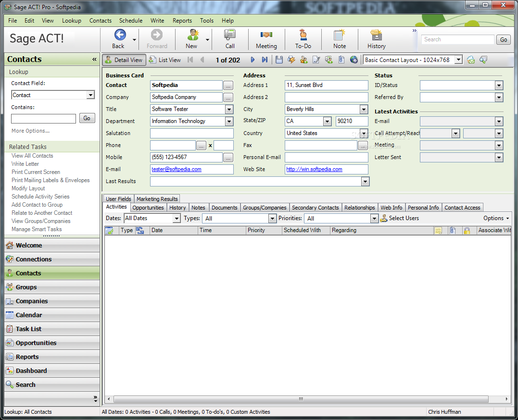
Task: Open the ID/Status dropdown
Action: (499, 86)
